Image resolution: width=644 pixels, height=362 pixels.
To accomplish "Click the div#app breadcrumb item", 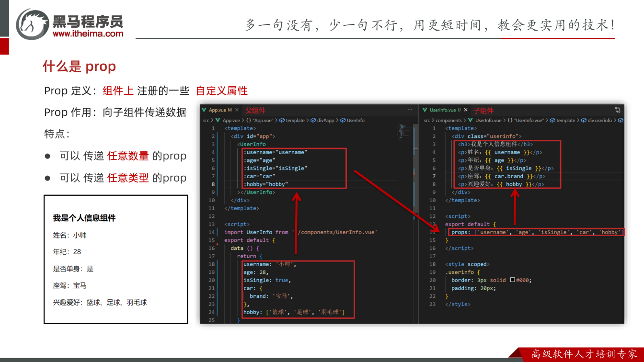I will 322,121.
